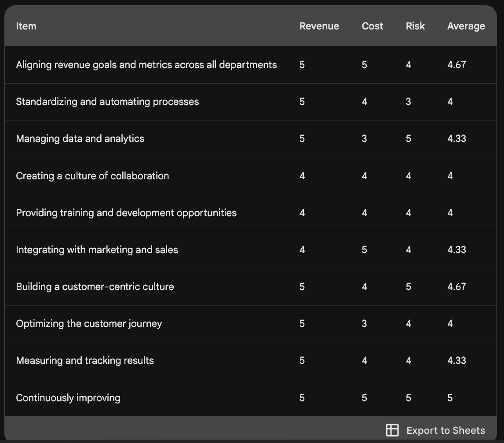
Task: Click Average value in Optimizing customer journey row
Action: click(450, 323)
